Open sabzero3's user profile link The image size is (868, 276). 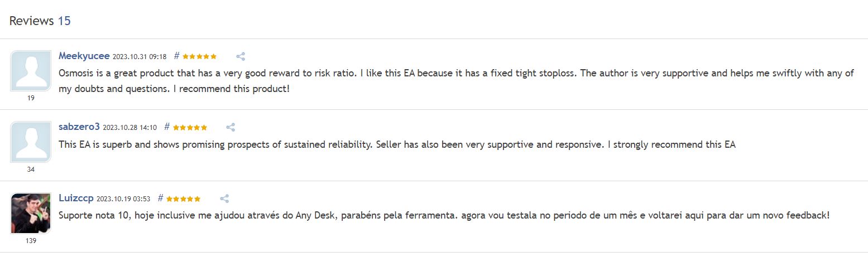click(x=79, y=127)
